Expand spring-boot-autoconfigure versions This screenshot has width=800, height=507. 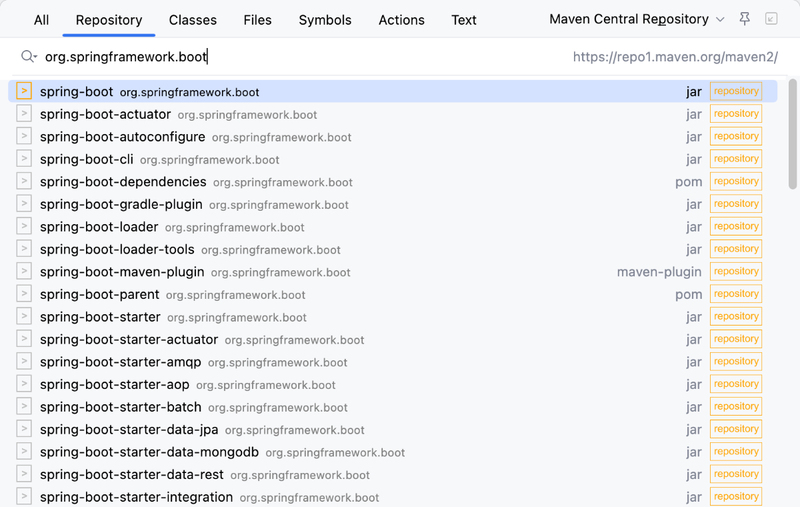24,136
